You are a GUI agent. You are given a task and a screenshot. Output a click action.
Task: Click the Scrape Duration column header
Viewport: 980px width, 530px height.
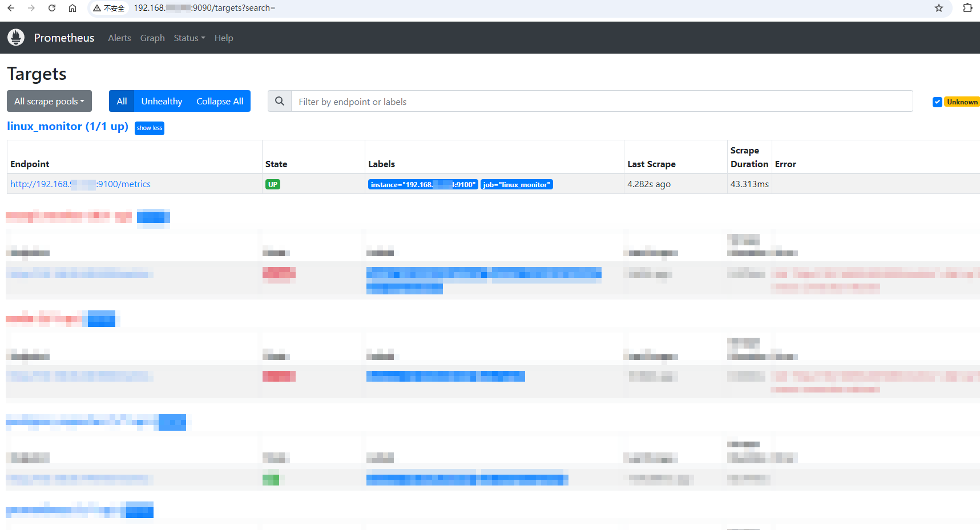click(x=749, y=157)
